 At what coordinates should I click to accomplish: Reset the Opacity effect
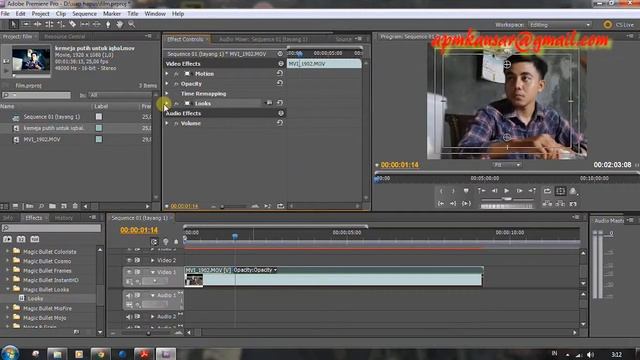(x=280, y=83)
